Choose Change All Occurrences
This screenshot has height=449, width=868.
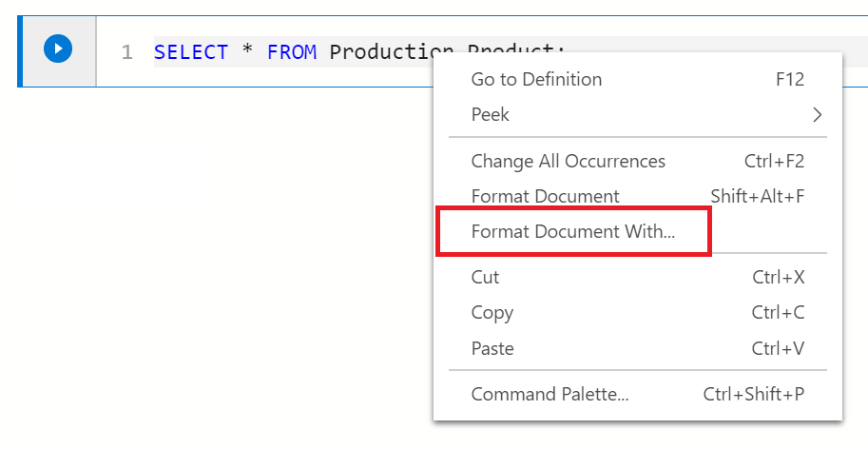click(x=569, y=162)
